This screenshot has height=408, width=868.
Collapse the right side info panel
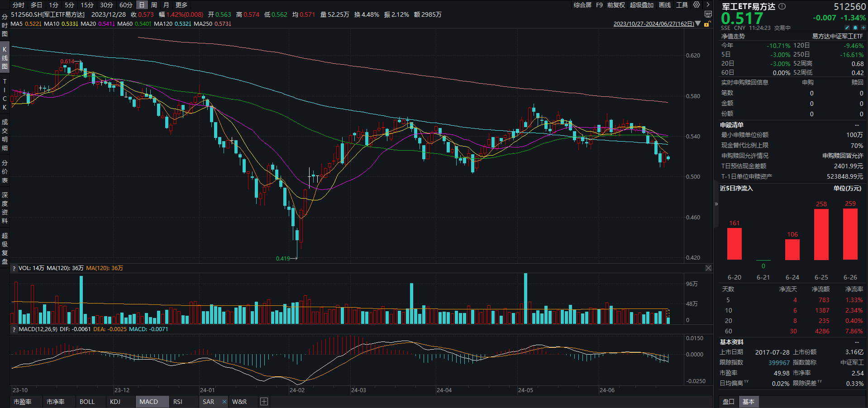click(716, 204)
